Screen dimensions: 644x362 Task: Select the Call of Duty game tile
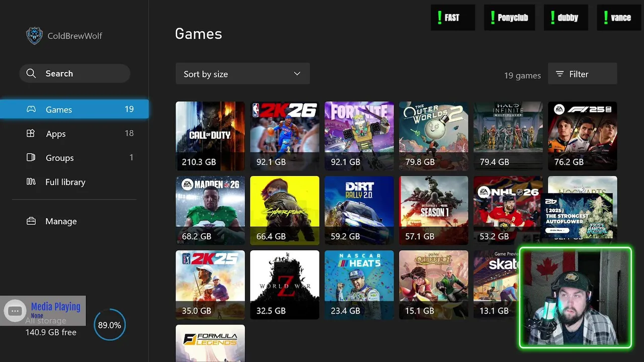(210, 136)
